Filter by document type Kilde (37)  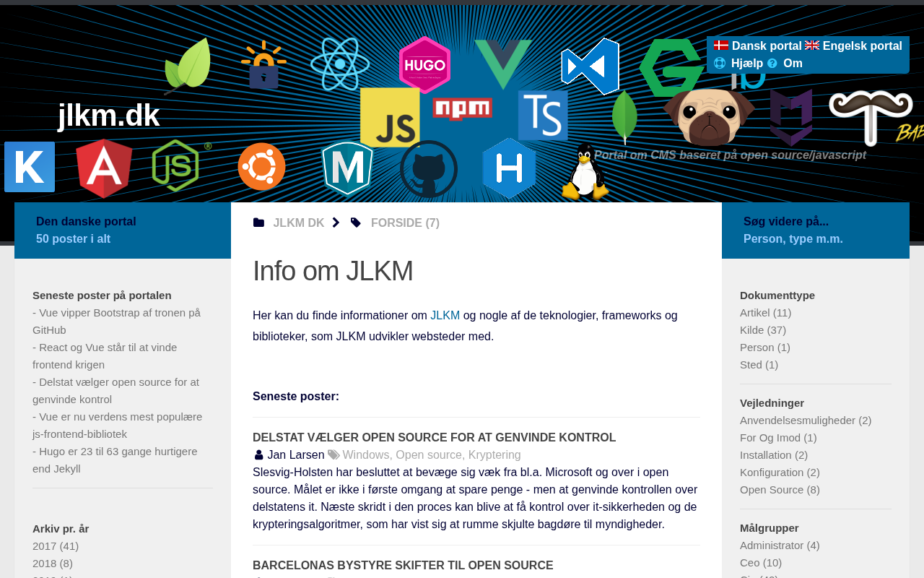(763, 330)
